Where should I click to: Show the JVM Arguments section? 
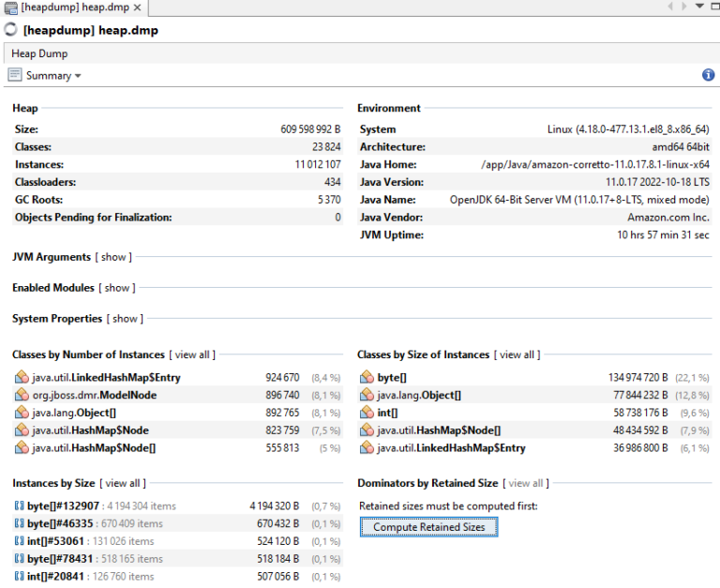(112, 257)
